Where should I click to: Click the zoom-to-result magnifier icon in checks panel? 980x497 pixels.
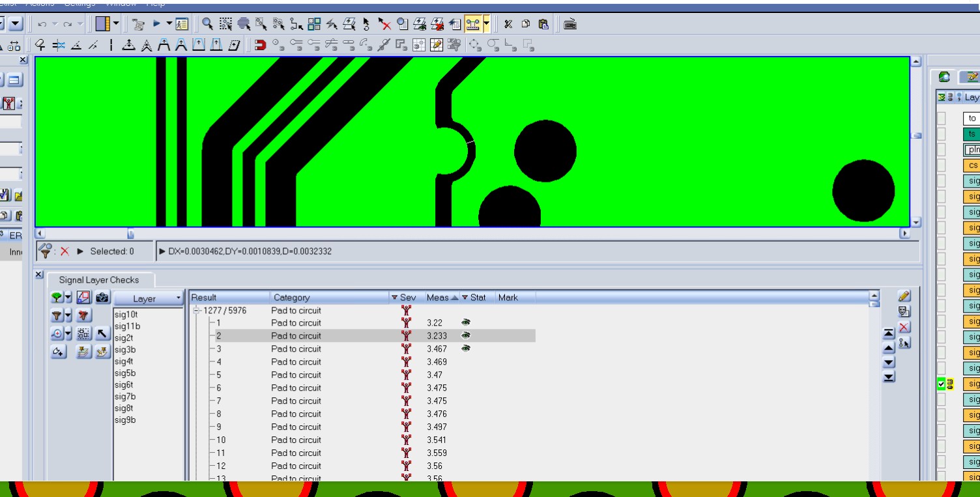coord(57,334)
